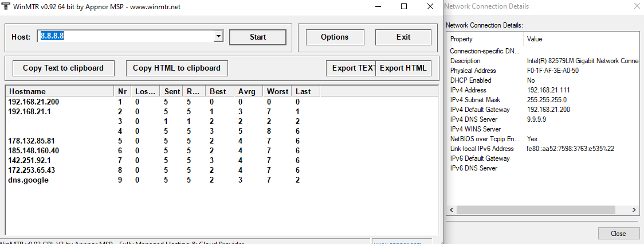
Task: Copy Text to clipboard
Action: click(x=63, y=68)
